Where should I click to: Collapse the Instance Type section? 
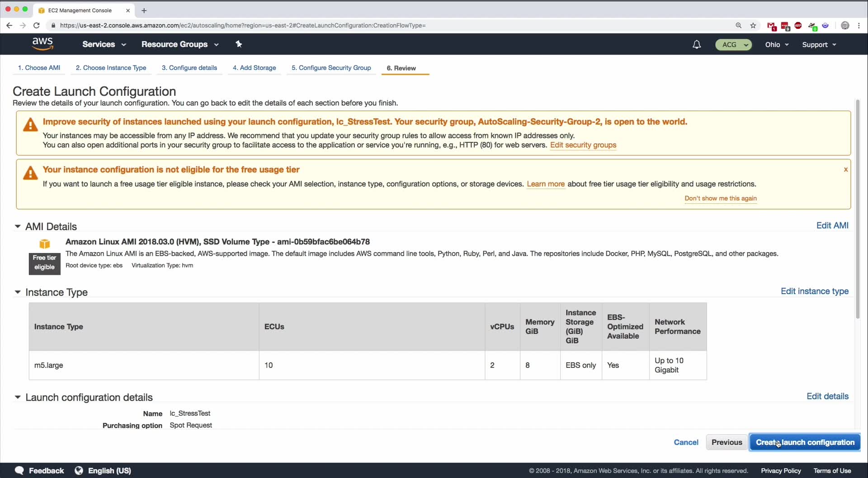[18, 292]
